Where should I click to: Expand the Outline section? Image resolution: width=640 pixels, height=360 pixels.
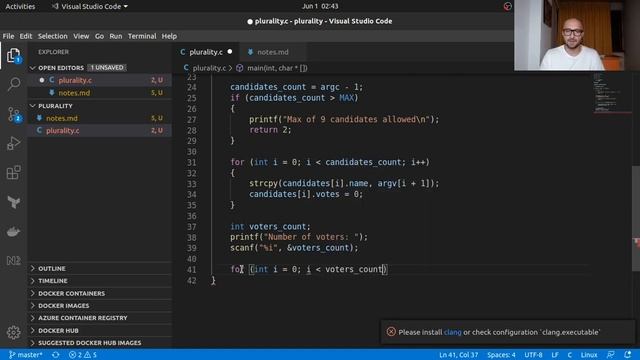52,269
